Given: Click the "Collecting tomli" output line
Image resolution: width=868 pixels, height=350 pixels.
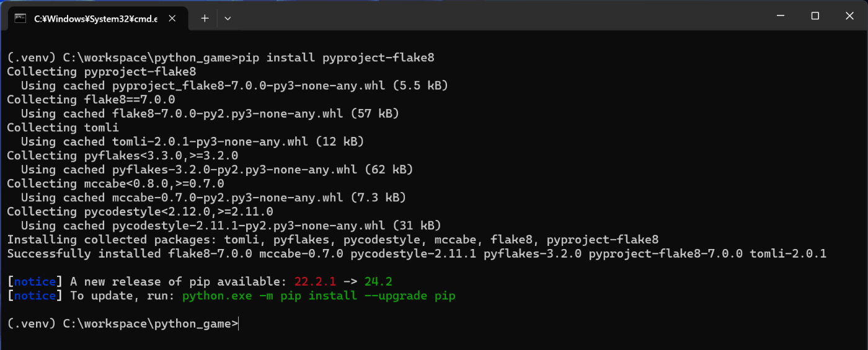Looking at the screenshot, I should point(63,127).
